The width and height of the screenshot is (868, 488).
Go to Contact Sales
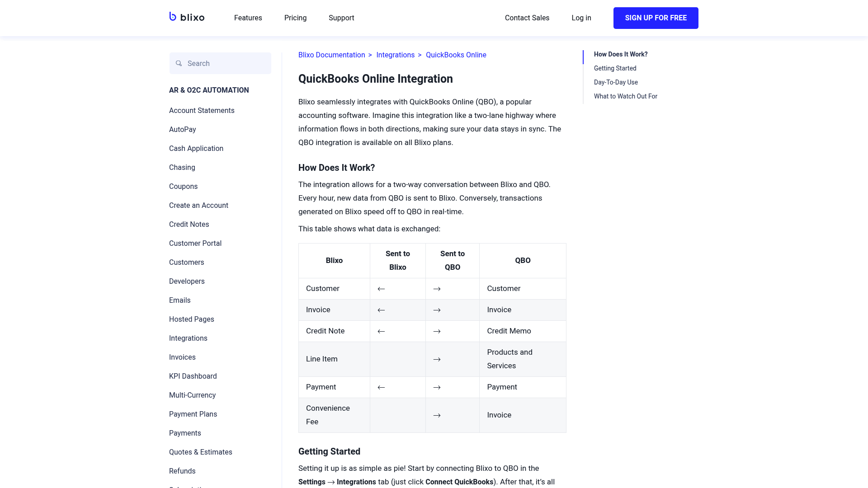527,18
